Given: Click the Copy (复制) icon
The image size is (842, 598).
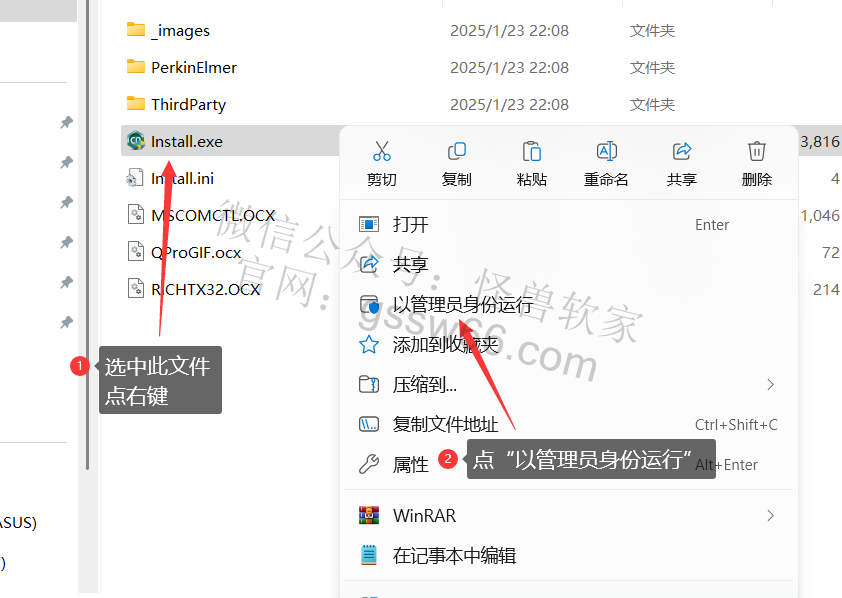Looking at the screenshot, I should [456, 151].
